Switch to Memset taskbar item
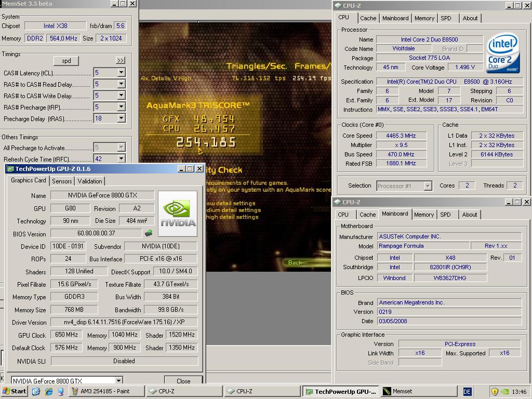The width and height of the screenshot is (532, 399). [418, 391]
